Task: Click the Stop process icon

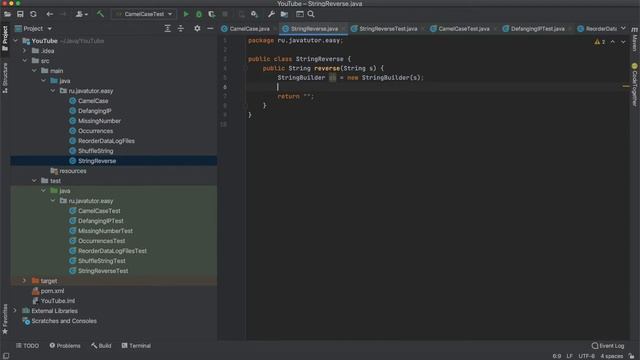Action: click(224, 14)
